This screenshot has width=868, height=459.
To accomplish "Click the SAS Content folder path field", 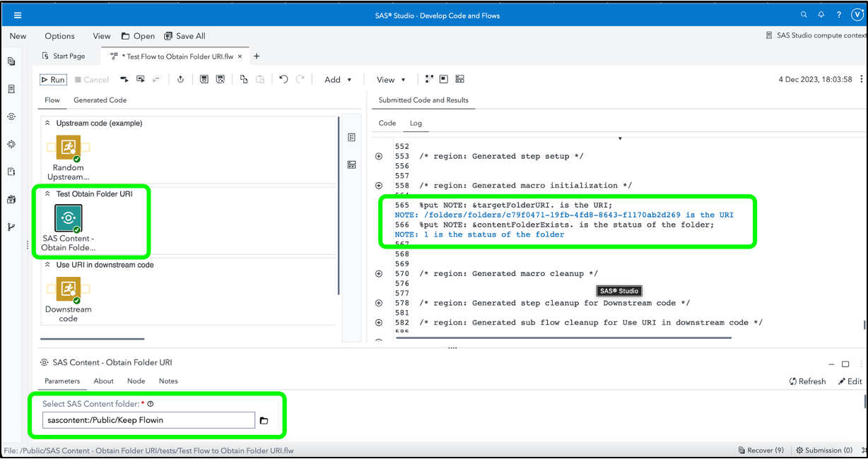I will pos(148,420).
